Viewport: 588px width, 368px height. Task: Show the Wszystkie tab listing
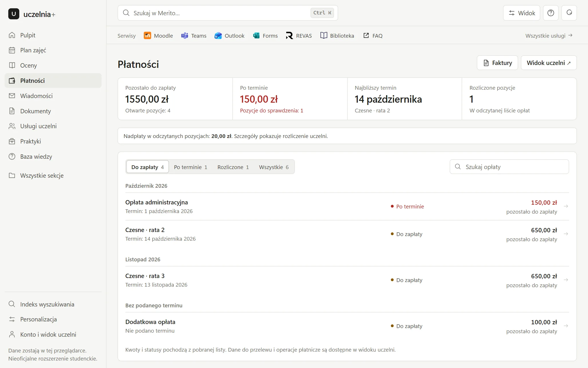(x=274, y=167)
